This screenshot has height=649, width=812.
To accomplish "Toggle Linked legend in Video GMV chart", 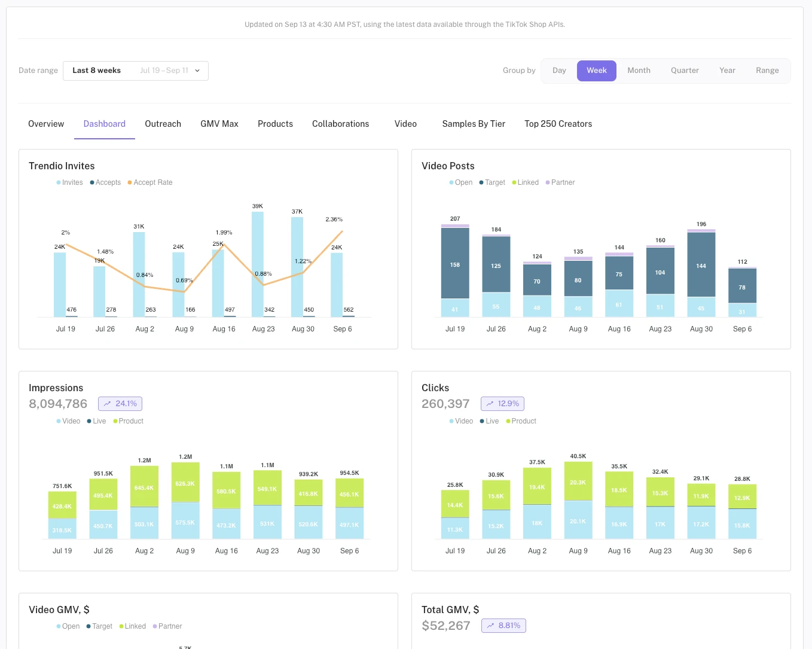I will coord(132,626).
